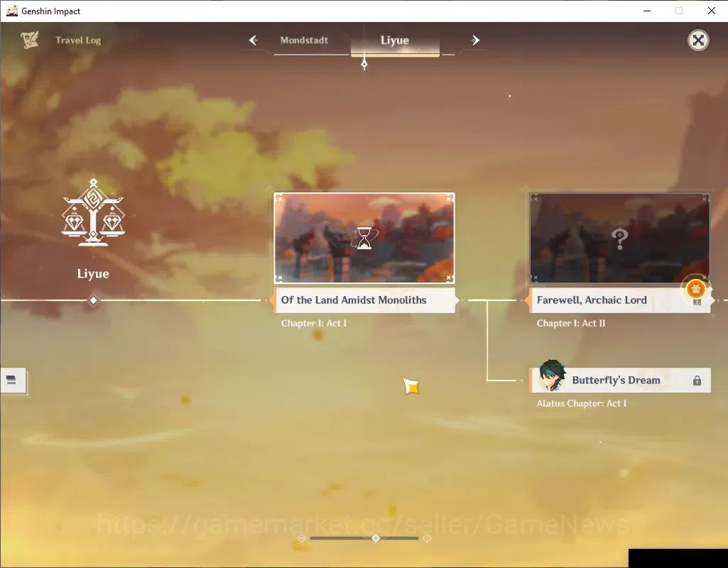Click the Liyue timeline diamond marker
The width and height of the screenshot is (728, 568).
point(93,300)
